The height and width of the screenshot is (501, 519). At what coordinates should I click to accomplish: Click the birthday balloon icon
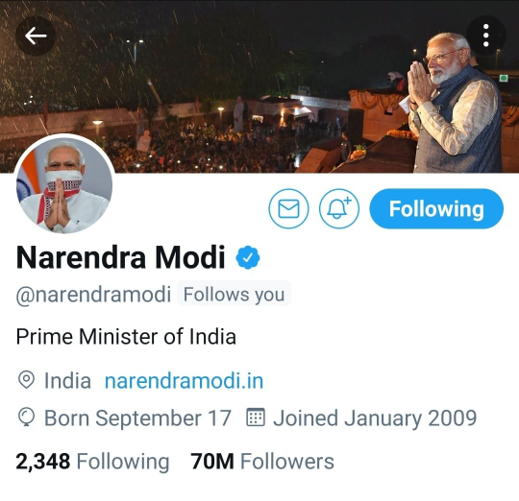coord(26,418)
